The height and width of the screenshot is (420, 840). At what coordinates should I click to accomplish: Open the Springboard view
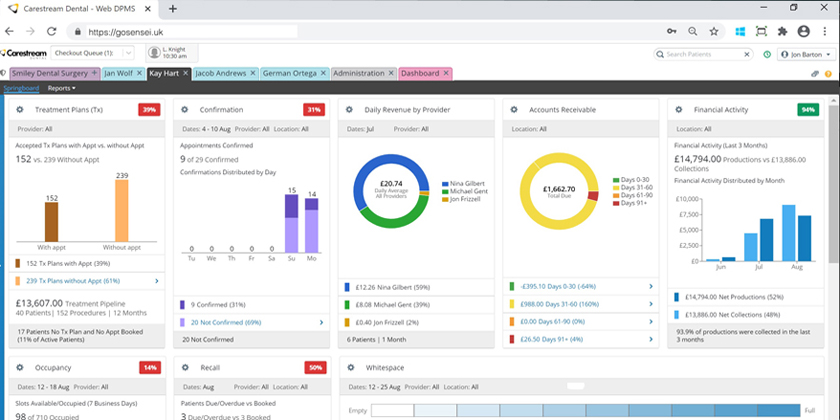(21, 88)
